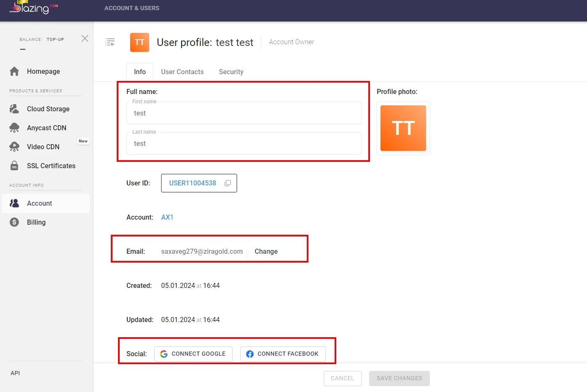This screenshot has width=587, height=392.
Task: Click the saxaveg279@ziragold.com email text
Action: [202, 251]
